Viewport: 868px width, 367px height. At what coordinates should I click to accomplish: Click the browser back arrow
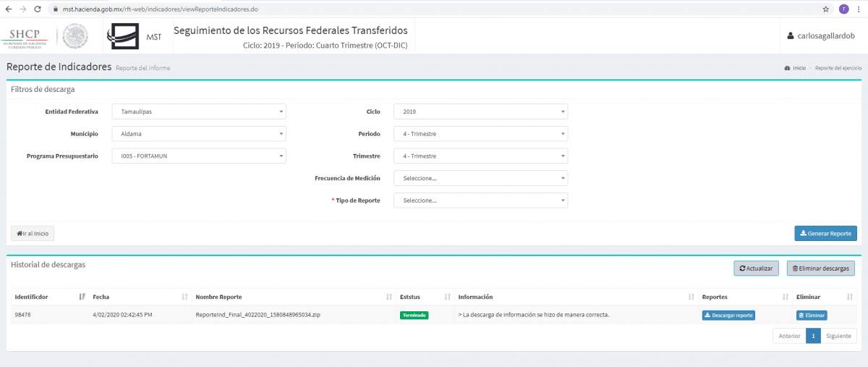pyautogui.click(x=8, y=9)
